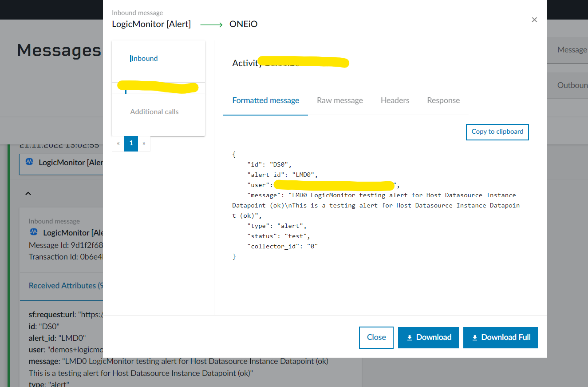Click the Messages heading in background page
The height and width of the screenshot is (387, 588).
[x=59, y=50]
